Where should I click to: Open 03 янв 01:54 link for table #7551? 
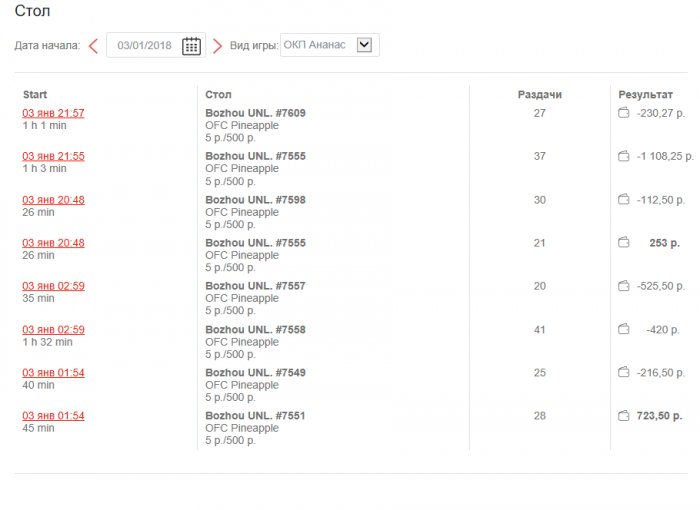click(53, 416)
